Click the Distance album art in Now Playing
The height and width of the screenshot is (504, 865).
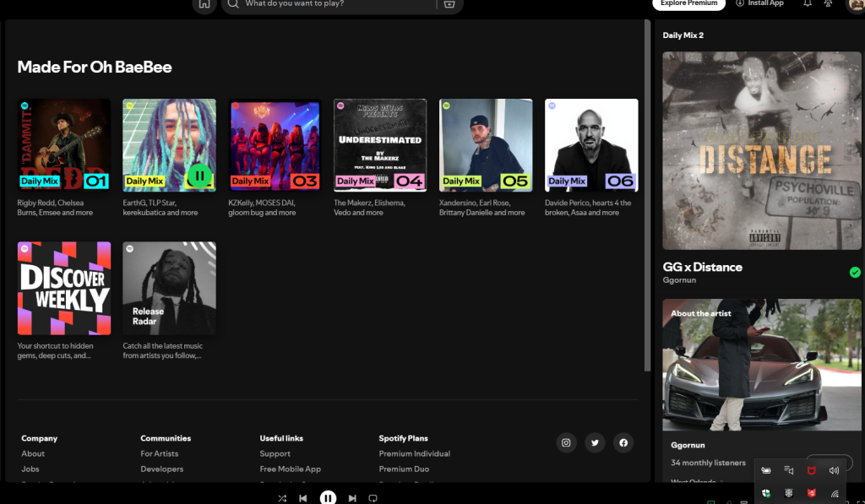click(762, 150)
